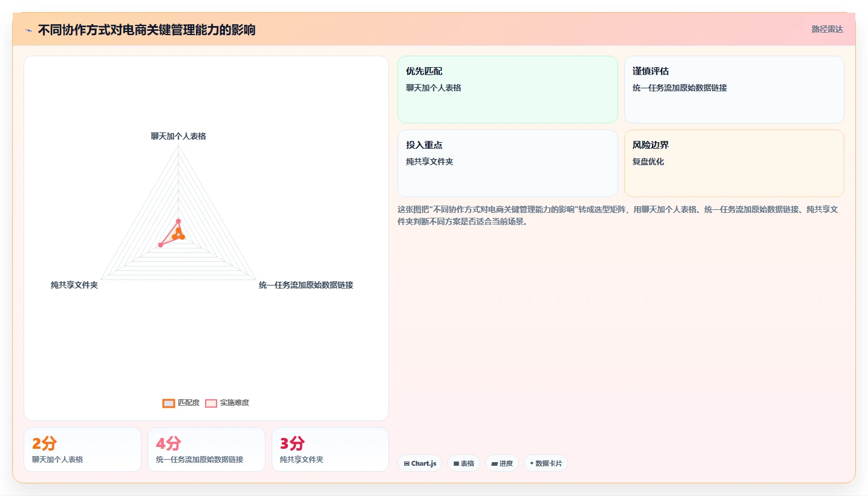The image size is (868, 496).
Task: Open the 4分 统一任务流加原始数据链接 score card
Action: coord(206,449)
